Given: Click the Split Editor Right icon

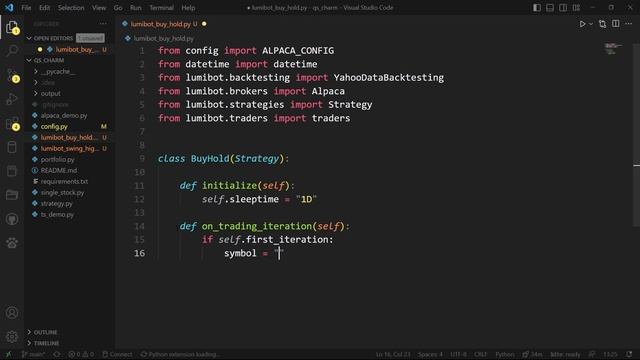Looking at the screenshot, I should point(616,24).
